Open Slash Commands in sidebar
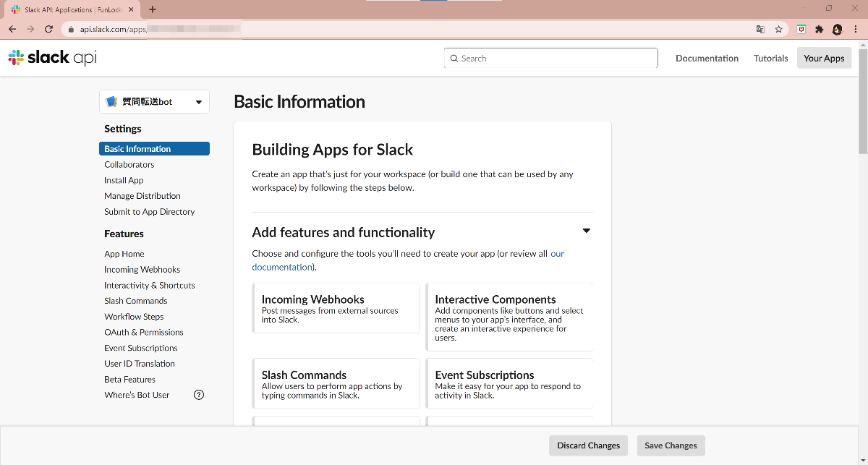 (x=135, y=301)
